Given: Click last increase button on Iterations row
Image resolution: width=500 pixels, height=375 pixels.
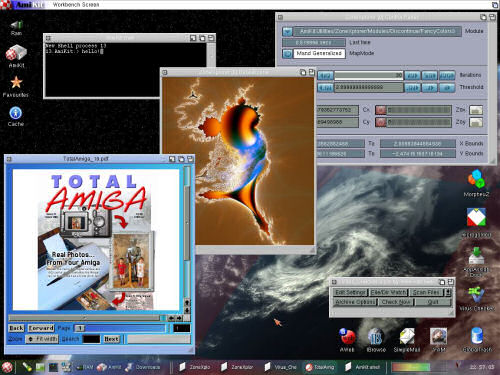Looking at the screenshot, I should [x=447, y=76].
